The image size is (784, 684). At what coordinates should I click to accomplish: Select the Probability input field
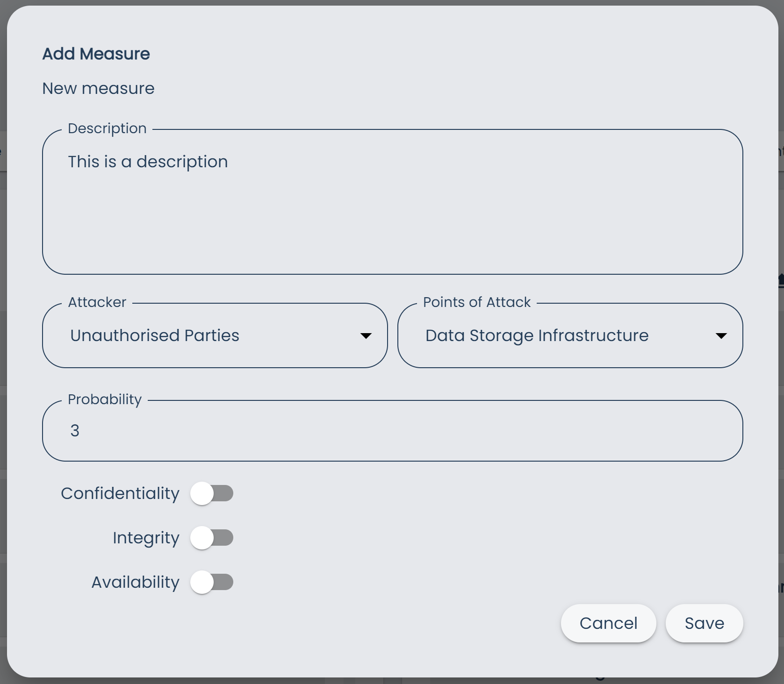tap(393, 430)
